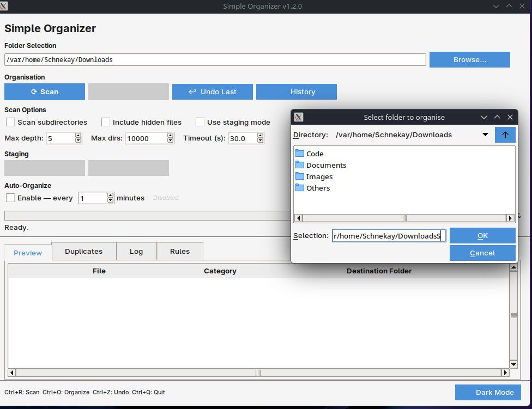Select the Documents folder icon
Screen dimensions: 532x409
click(300, 164)
